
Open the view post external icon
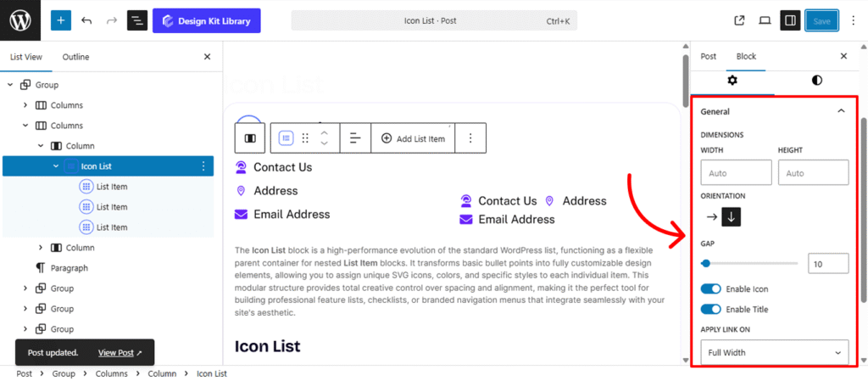(x=739, y=20)
